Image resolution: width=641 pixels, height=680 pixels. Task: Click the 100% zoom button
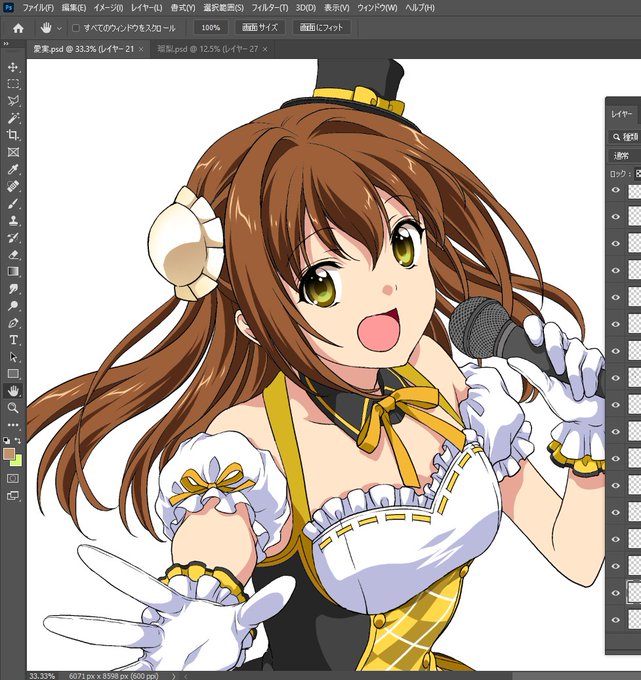tap(211, 28)
